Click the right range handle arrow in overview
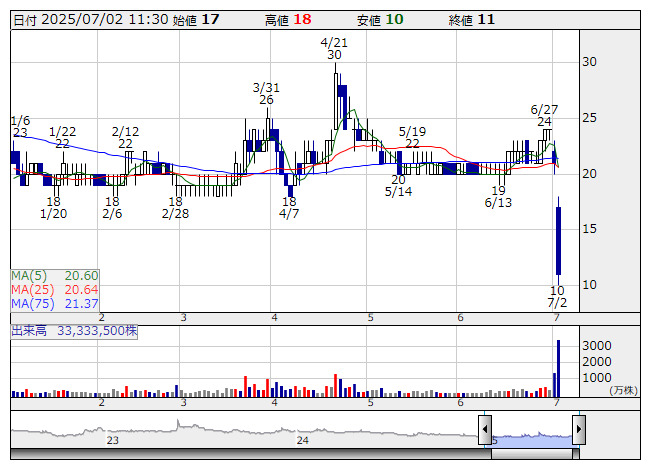 (578, 429)
